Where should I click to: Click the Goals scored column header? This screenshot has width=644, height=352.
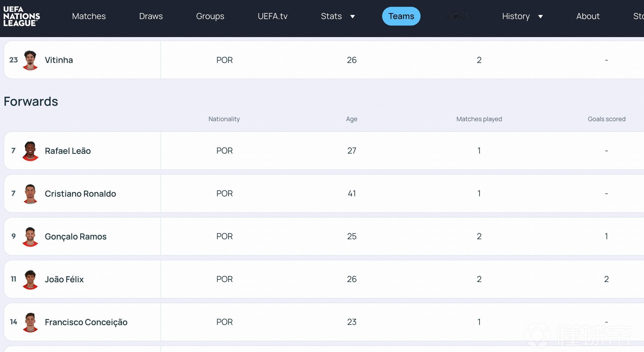point(607,119)
